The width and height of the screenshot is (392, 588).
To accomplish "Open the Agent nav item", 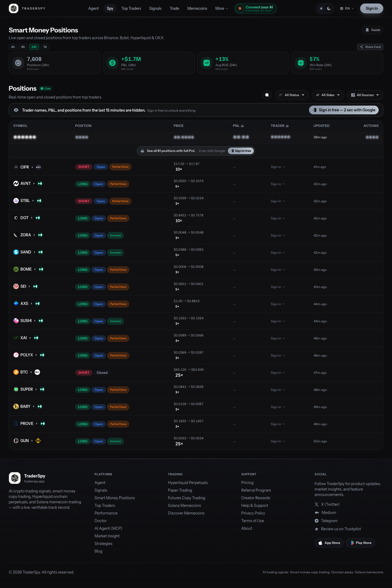I will click(x=93, y=8).
